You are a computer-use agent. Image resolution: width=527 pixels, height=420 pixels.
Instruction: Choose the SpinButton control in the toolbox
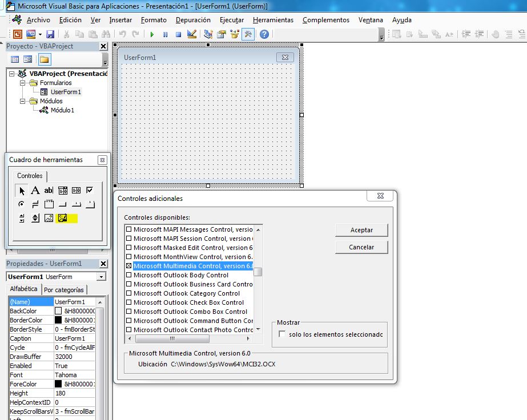click(35, 219)
